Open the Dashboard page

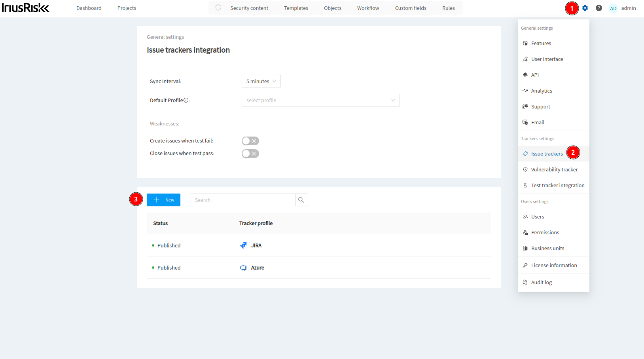click(x=89, y=8)
